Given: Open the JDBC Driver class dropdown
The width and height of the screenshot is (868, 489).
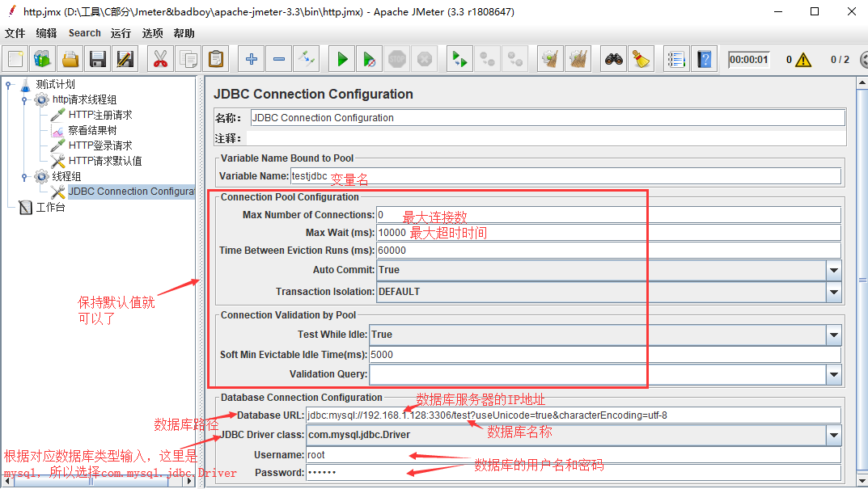Looking at the screenshot, I should coord(834,435).
